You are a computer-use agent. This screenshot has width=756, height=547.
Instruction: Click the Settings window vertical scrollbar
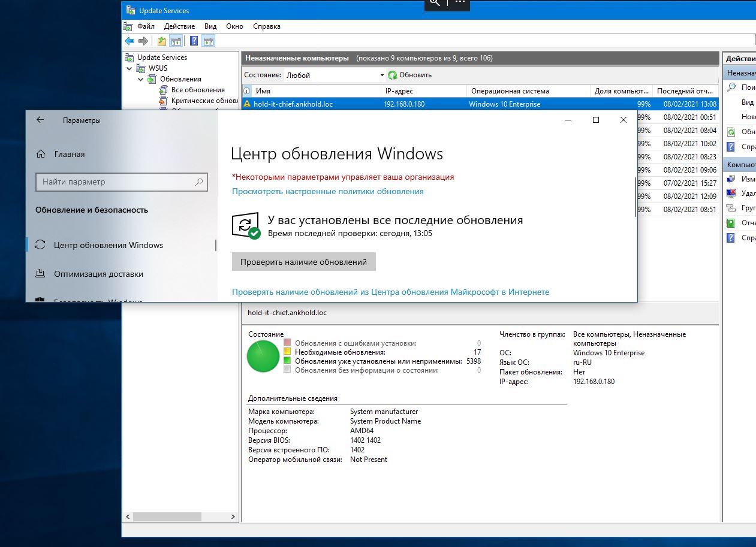point(635,198)
